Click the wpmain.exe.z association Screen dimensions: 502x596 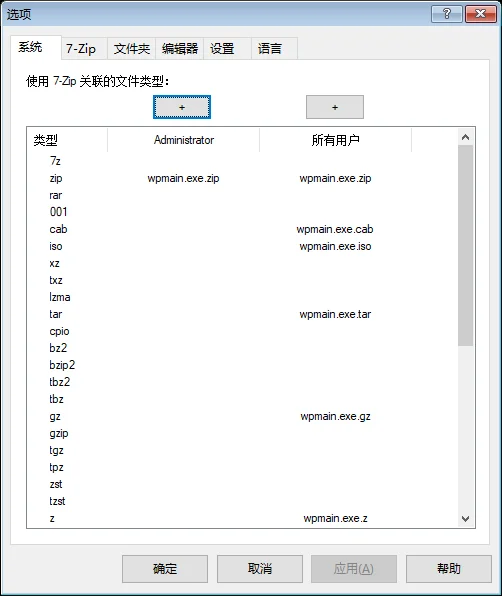336,518
